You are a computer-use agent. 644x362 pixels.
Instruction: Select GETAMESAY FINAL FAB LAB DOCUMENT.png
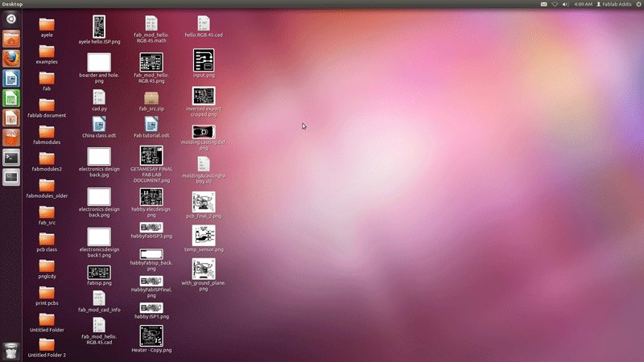point(151,155)
